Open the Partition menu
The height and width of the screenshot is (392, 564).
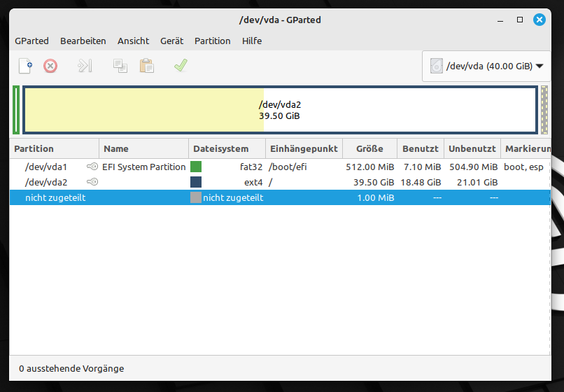point(213,41)
